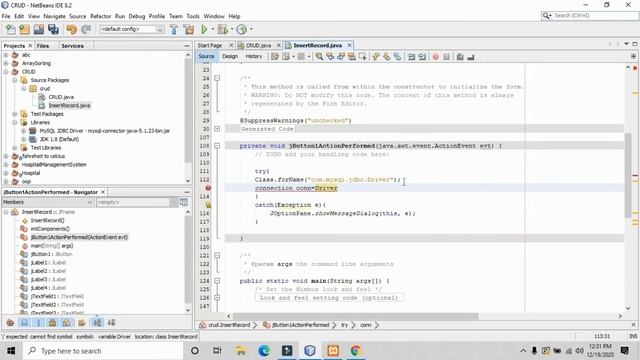Toggle Show Static Members filter in Navigator
Screen dimensions: 640x360
point(39,323)
